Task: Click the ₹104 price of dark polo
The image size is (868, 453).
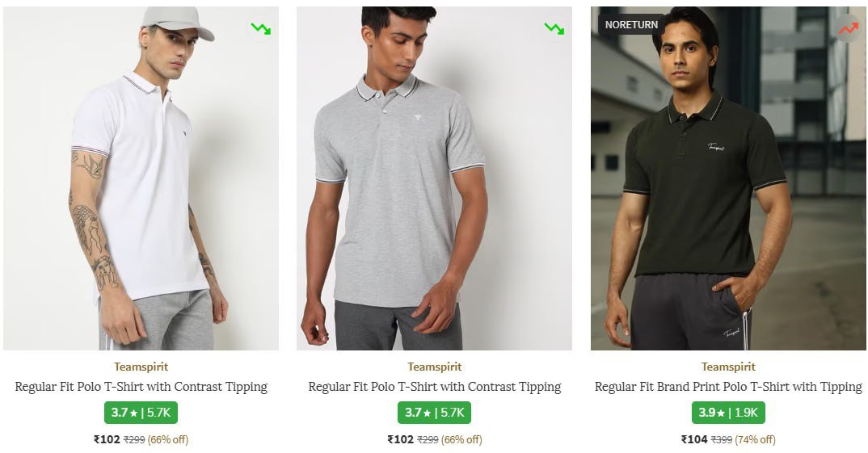Action: [x=694, y=439]
